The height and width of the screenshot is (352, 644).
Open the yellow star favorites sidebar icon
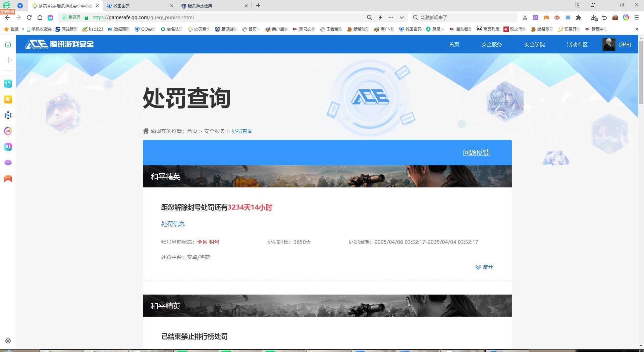[x=8, y=99]
